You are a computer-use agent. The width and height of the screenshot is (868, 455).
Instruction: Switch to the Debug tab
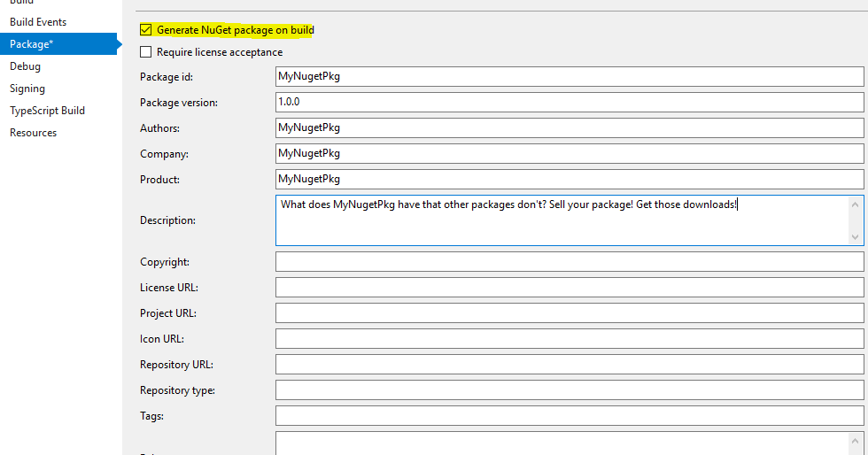[x=26, y=66]
